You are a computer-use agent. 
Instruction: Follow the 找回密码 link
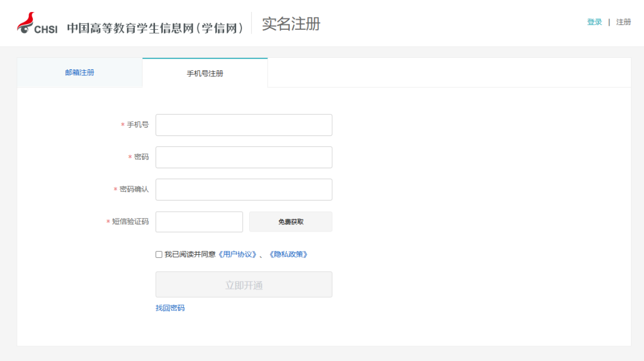tap(170, 308)
